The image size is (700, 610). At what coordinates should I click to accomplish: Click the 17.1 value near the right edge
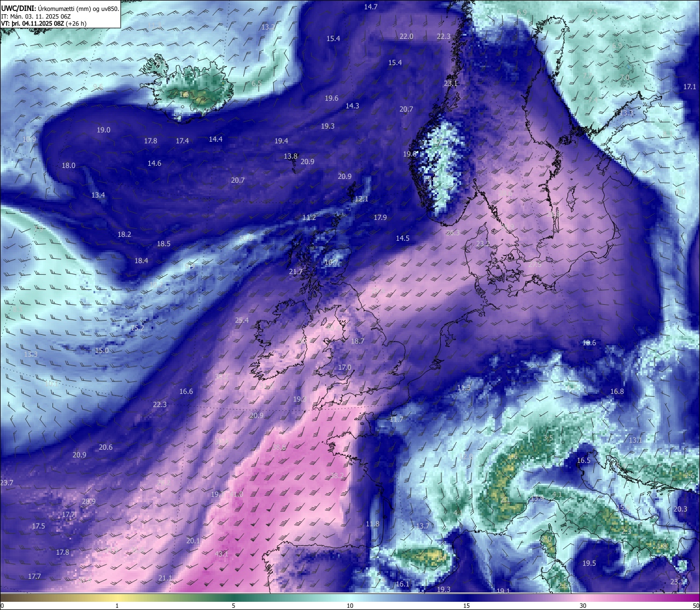[x=690, y=87]
